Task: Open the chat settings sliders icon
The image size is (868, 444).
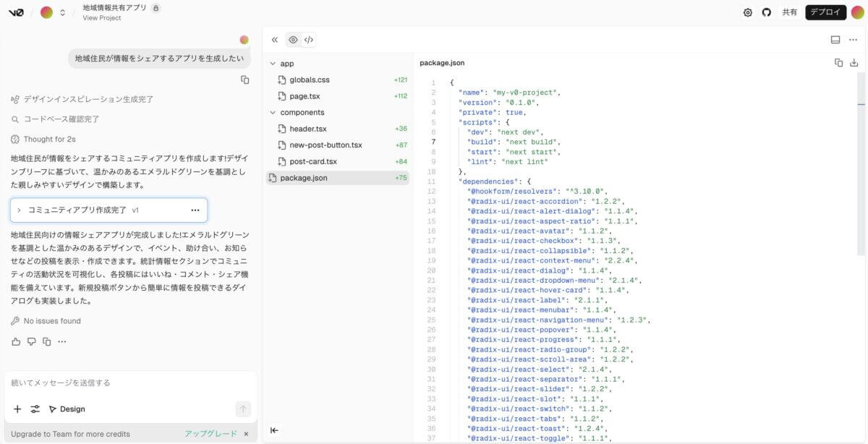Action: coord(35,409)
